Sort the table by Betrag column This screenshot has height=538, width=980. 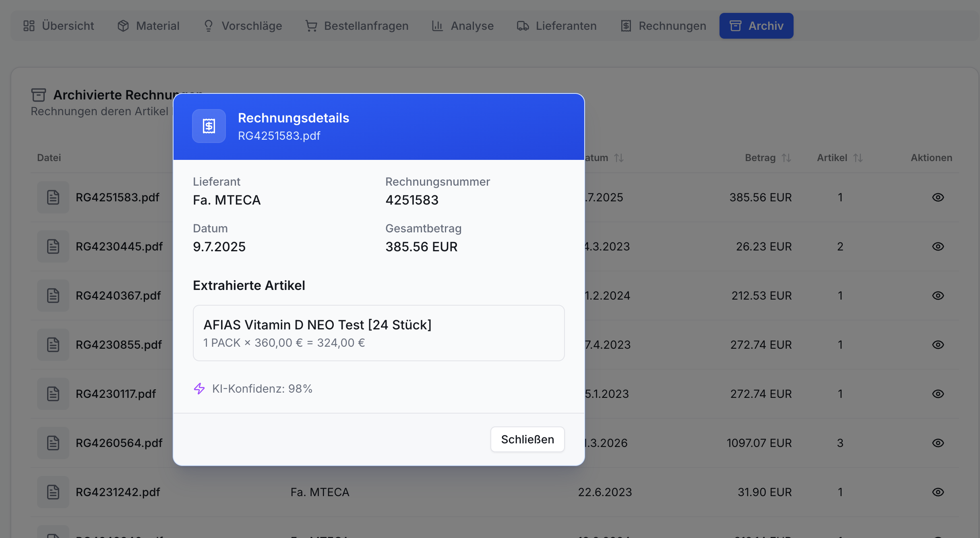coord(768,158)
